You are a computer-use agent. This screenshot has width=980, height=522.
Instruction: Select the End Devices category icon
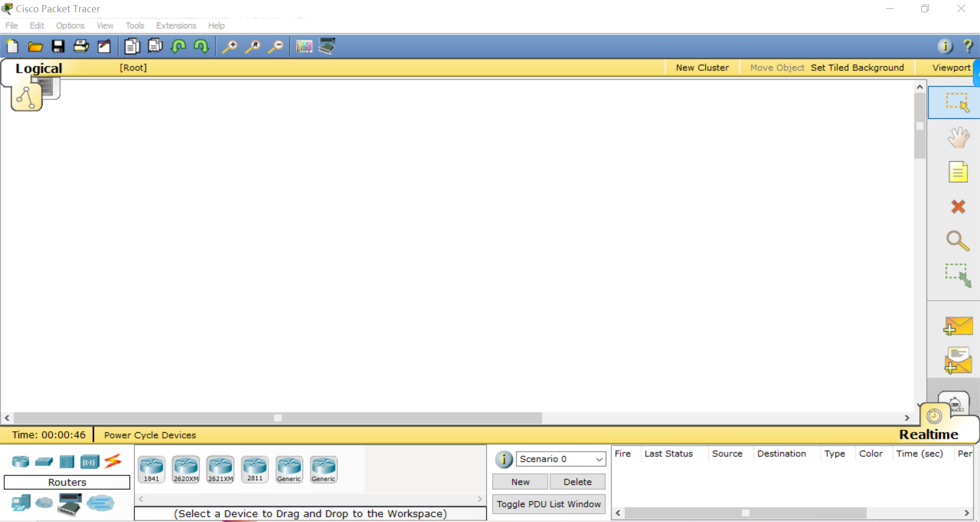tap(21, 503)
